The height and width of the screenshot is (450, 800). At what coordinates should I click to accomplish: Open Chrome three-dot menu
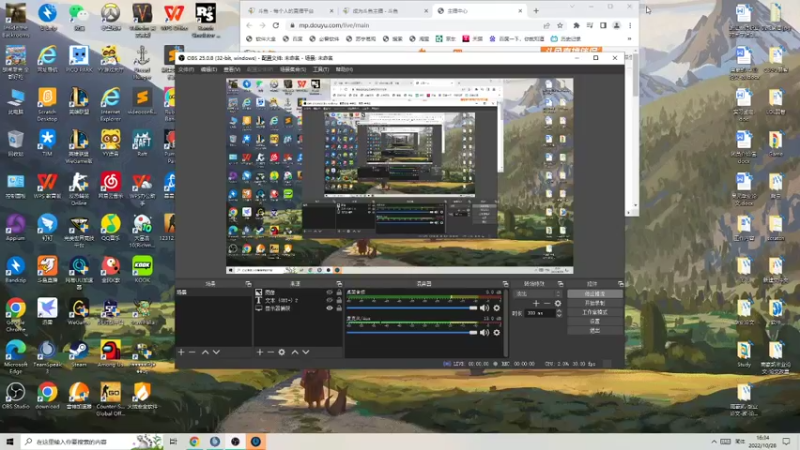pyautogui.click(x=630, y=26)
